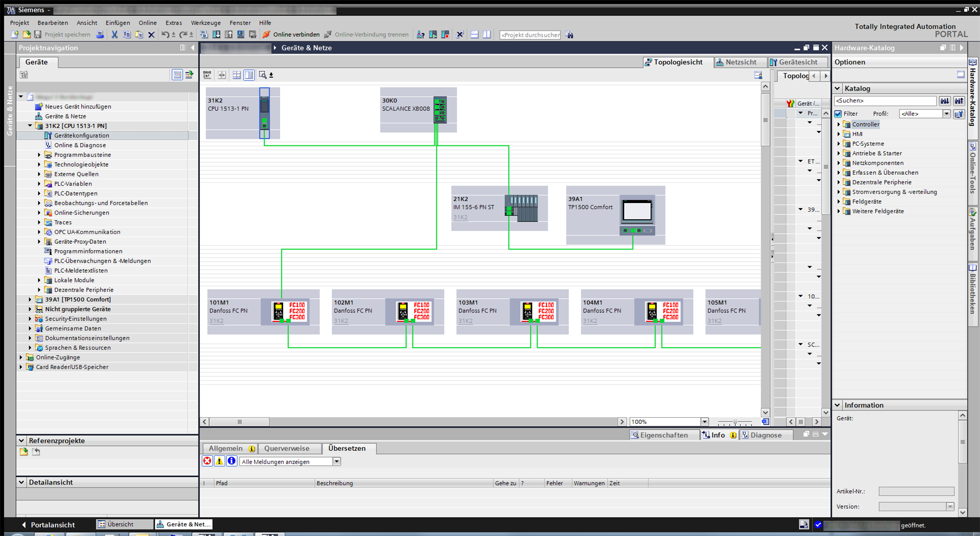The image size is (980, 536).
Task: Toggle error messages filter button
Action: tap(207, 461)
